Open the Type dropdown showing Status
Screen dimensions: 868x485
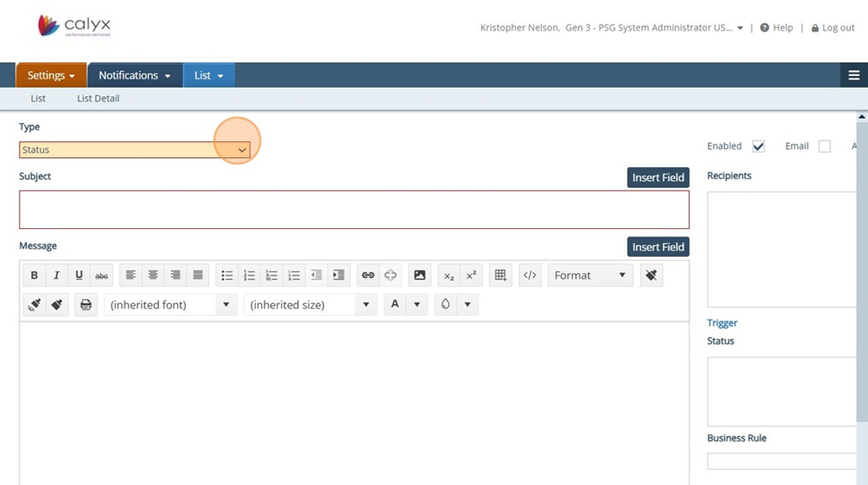pos(135,150)
